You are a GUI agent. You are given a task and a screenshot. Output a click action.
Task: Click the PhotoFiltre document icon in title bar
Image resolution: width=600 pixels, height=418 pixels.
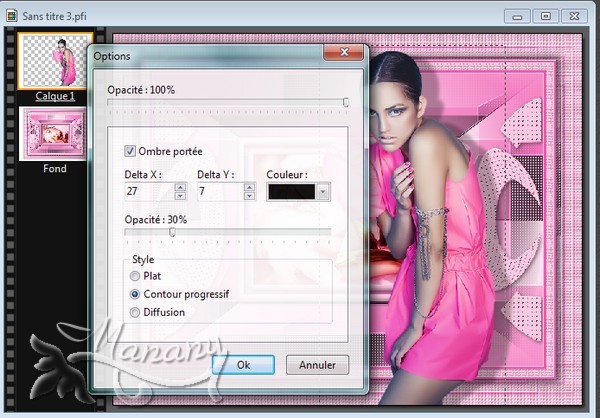pos(12,16)
